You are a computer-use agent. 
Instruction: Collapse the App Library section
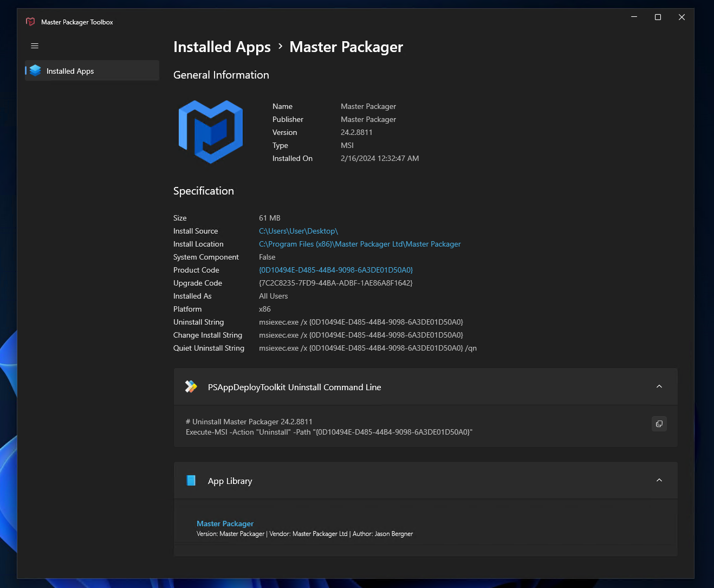(x=659, y=480)
